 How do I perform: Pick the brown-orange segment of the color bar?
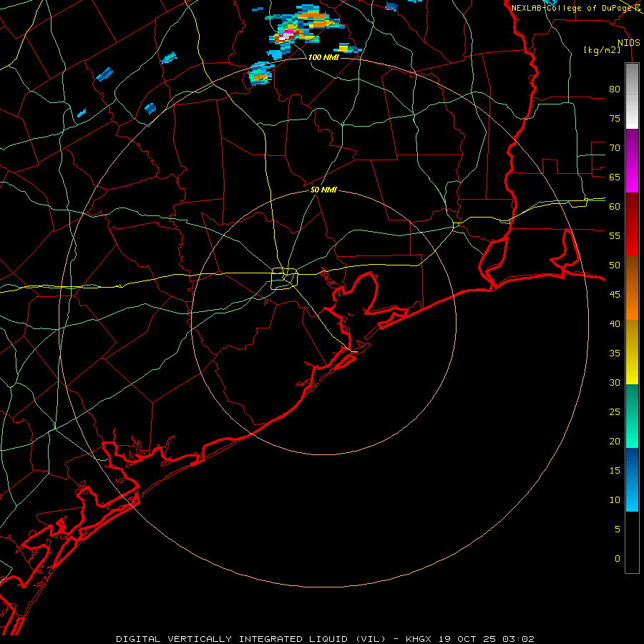632,288
